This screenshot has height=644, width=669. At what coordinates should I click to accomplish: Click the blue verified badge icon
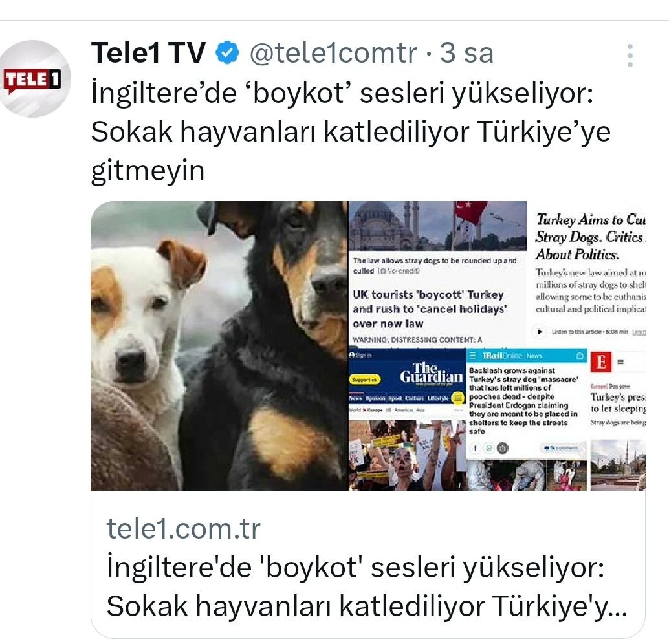click(x=226, y=52)
